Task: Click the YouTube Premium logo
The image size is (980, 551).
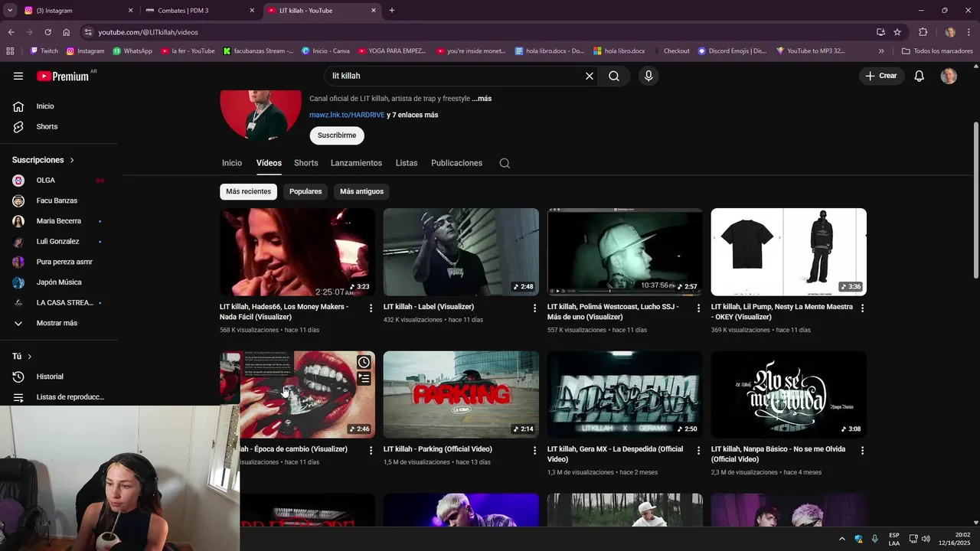Action: [x=63, y=76]
